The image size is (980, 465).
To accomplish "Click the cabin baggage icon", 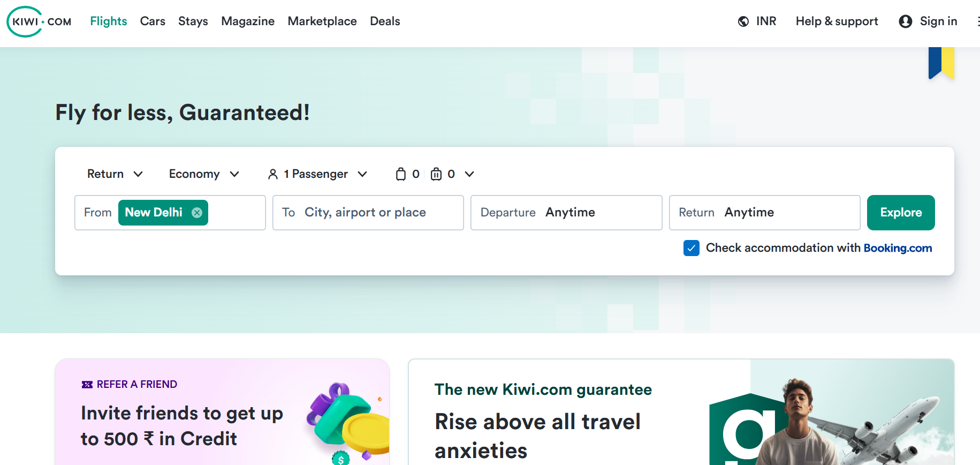I will 401,174.
